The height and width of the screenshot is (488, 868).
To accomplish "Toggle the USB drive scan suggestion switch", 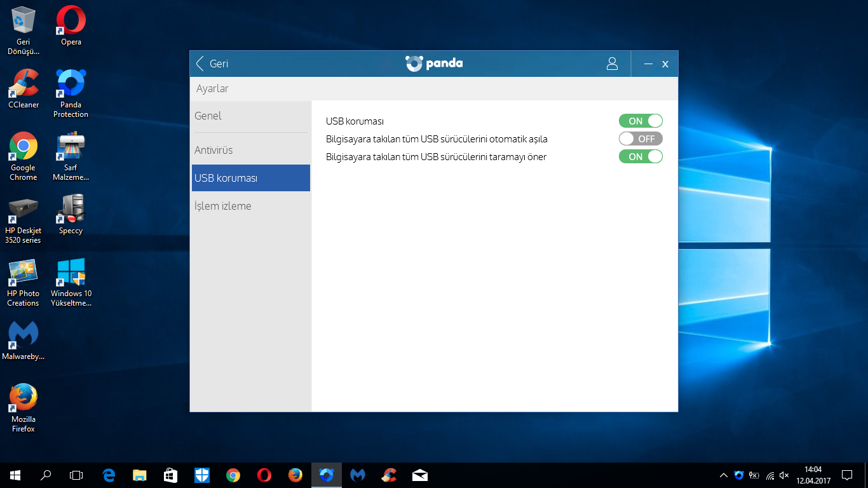I will point(641,156).
